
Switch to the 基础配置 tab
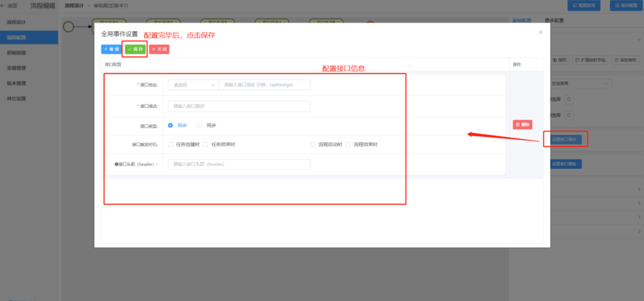tap(522, 20)
